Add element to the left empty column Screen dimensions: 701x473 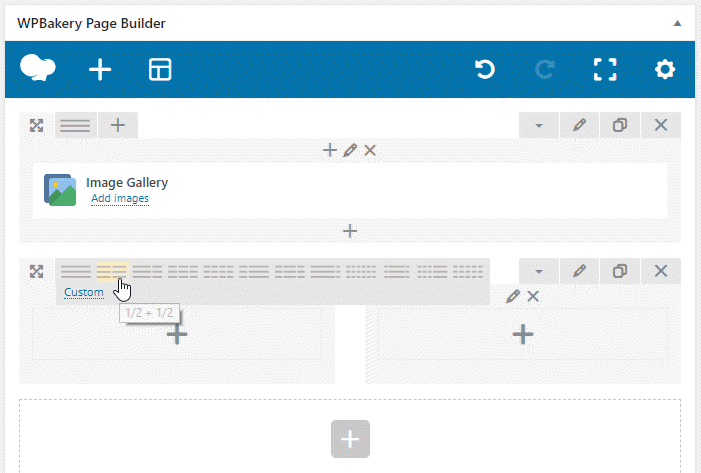click(177, 334)
